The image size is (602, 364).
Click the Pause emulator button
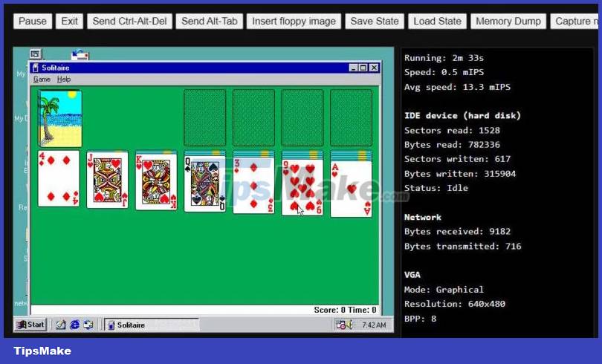tap(33, 21)
